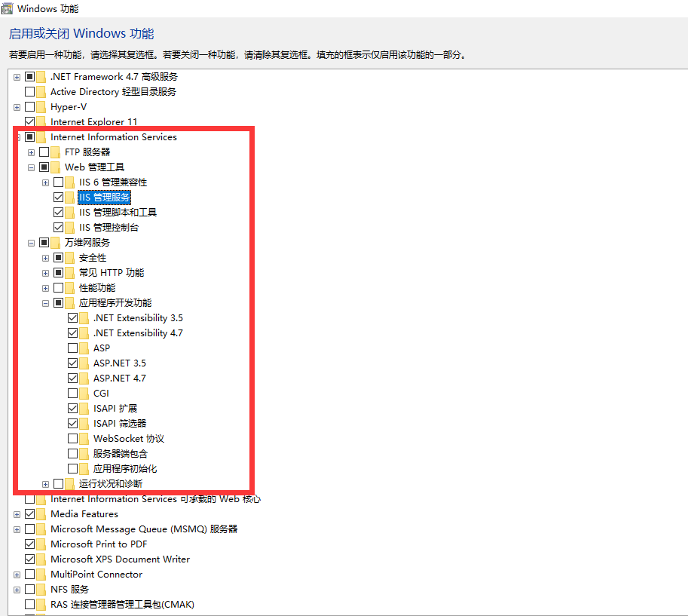The image size is (688, 616).
Task: Click the Microsoft Print to PDF folder icon
Action: (41, 544)
